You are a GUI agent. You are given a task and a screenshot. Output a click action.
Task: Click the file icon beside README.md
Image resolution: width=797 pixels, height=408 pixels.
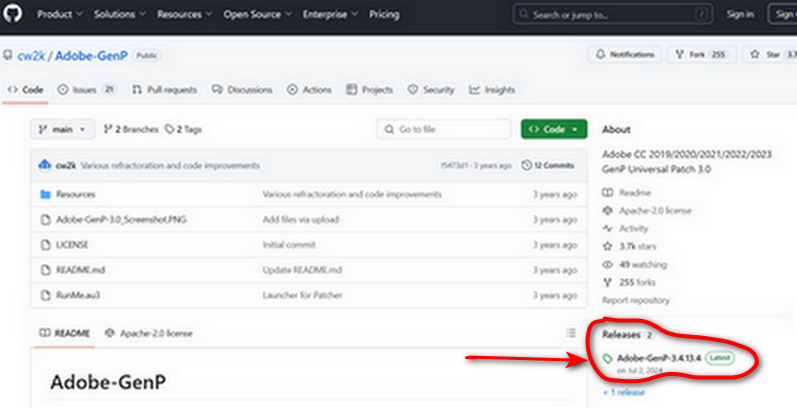(x=46, y=270)
